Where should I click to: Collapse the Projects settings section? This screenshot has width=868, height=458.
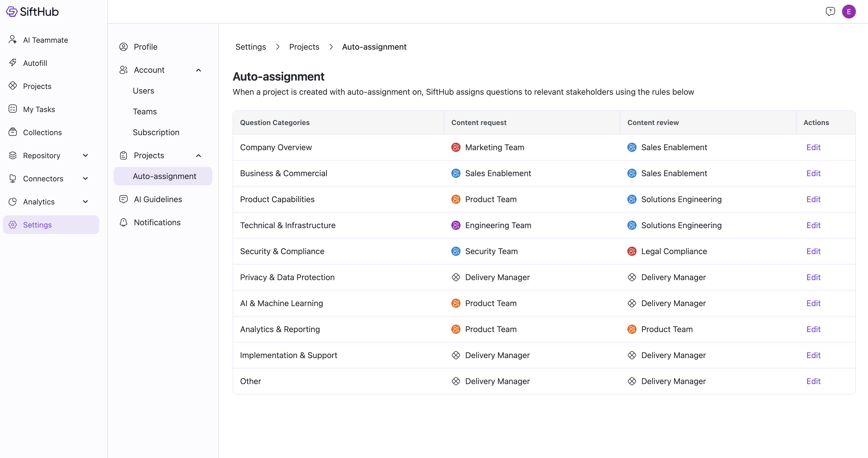point(198,155)
